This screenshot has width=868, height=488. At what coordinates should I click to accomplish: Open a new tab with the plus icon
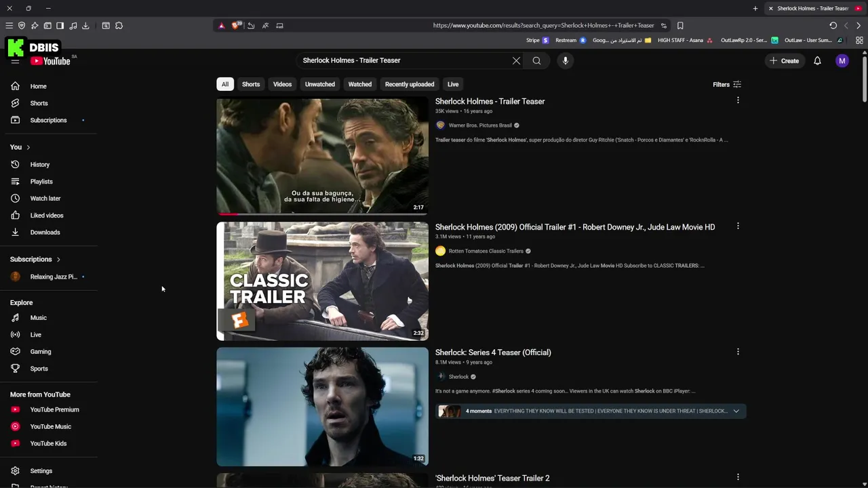click(755, 8)
